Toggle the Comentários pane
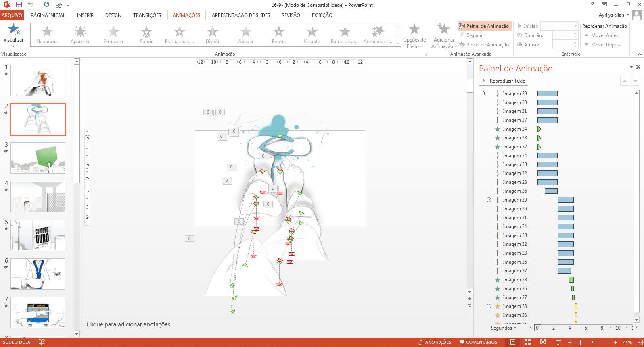This screenshot has width=644, height=347. pyautogui.click(x=478, y=342)
